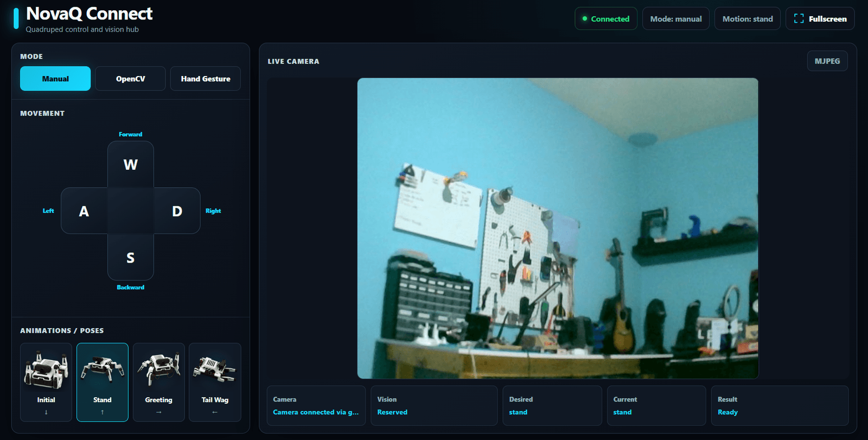Select the Stand pose robot icon

(x=103, y=369)
